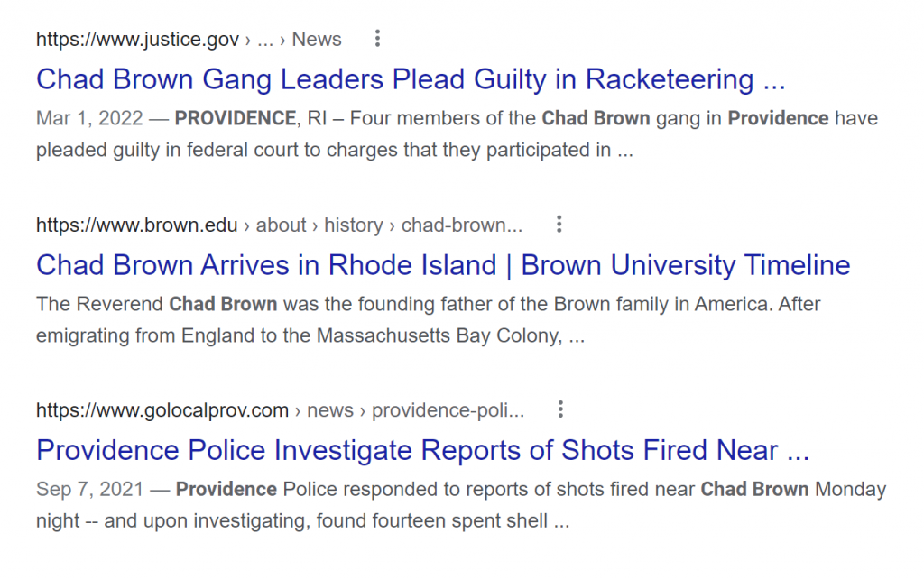Screen dimensions: 924x579
Task: Click the https://www.brown.edu URL text
Action: pyautogui.click(x=137, y=225)
